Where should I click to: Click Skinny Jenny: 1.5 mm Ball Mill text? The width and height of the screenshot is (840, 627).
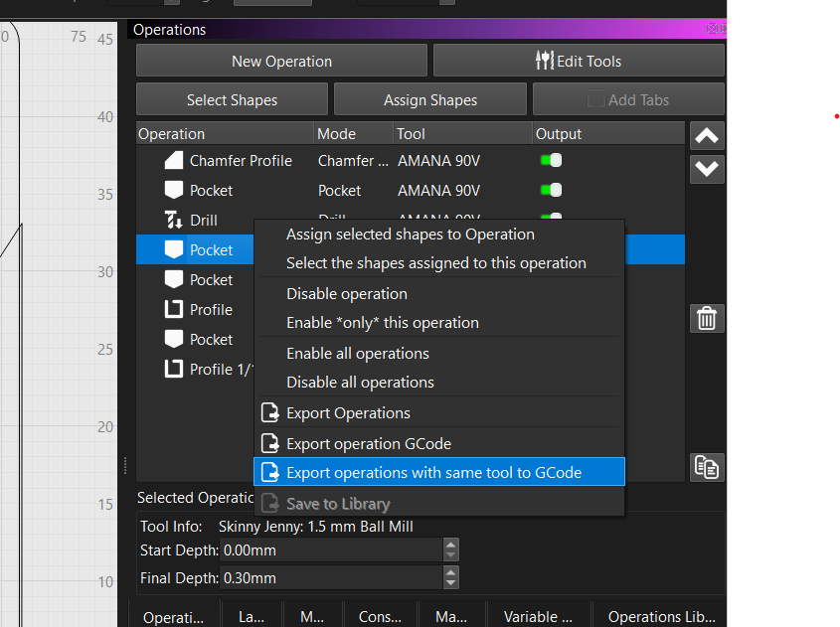[315, 527]
